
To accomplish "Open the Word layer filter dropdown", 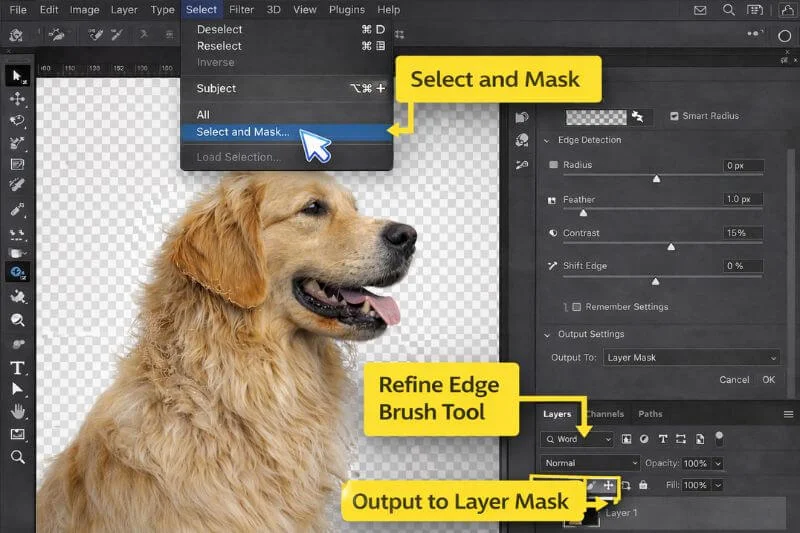I will click(x=577, y=439).
